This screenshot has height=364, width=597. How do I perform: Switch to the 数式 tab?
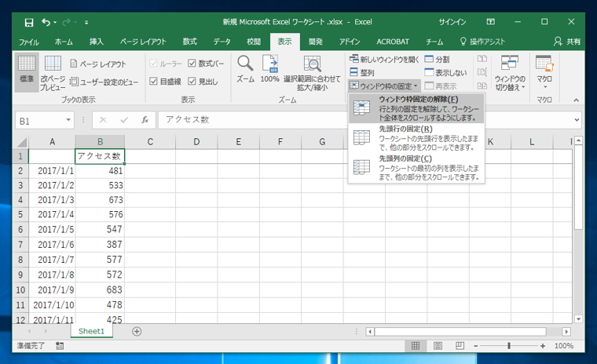189,42
